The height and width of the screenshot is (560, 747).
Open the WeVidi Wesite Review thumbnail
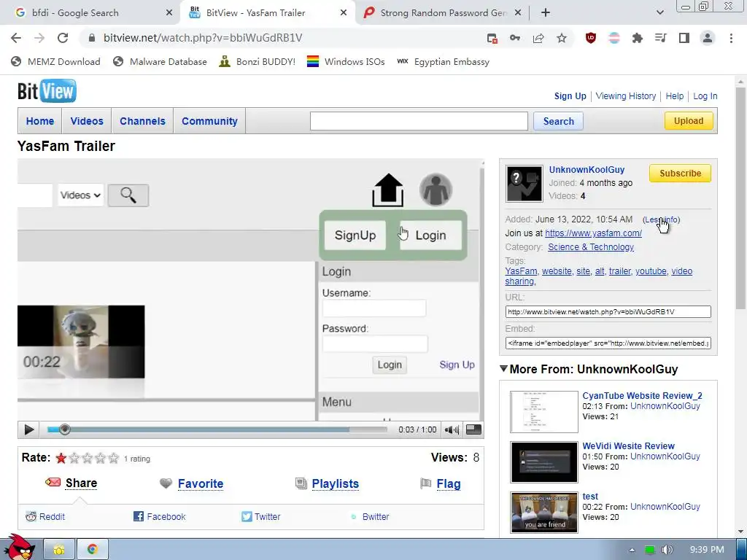pos(543,462)
